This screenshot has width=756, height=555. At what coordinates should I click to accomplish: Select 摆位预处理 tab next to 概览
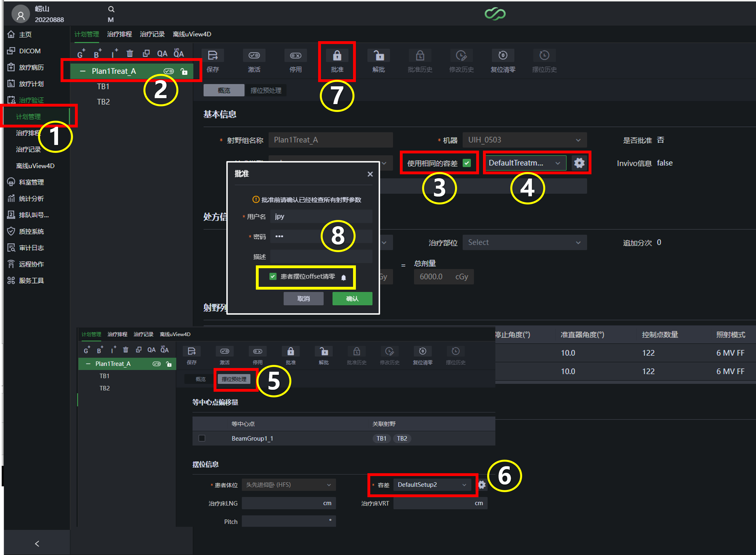point(265,90)
